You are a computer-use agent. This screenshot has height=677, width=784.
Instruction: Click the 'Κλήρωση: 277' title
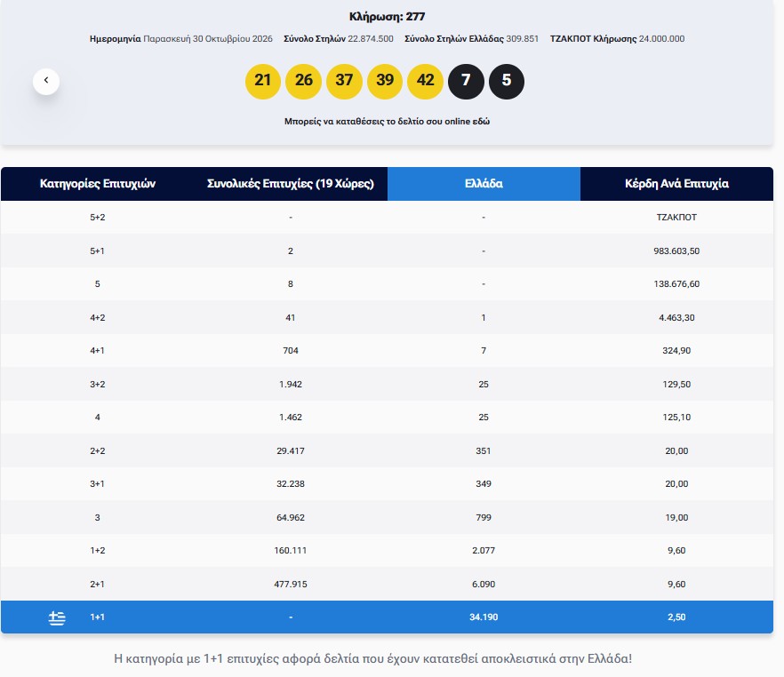pyautogui.click(x=387, y=17)
